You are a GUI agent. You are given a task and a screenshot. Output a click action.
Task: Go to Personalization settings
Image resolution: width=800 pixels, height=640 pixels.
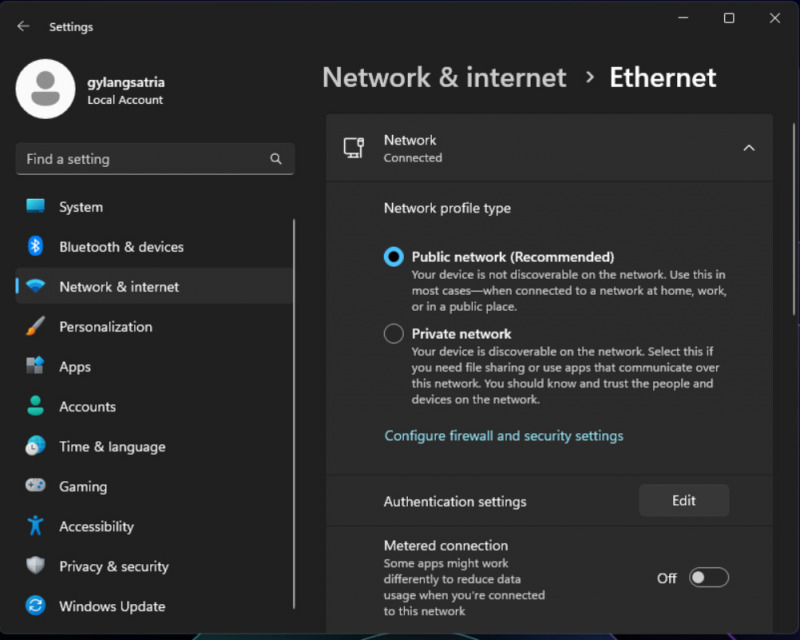pos(155,327)
